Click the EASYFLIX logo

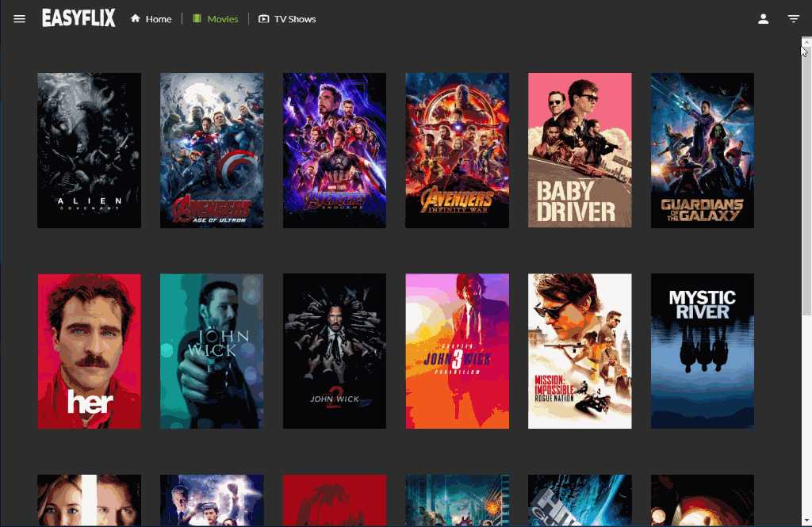coord(79,18)
